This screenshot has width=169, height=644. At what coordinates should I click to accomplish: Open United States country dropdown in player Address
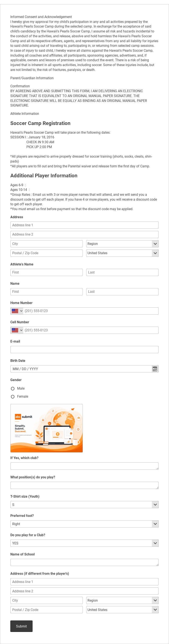coord(122,253)
